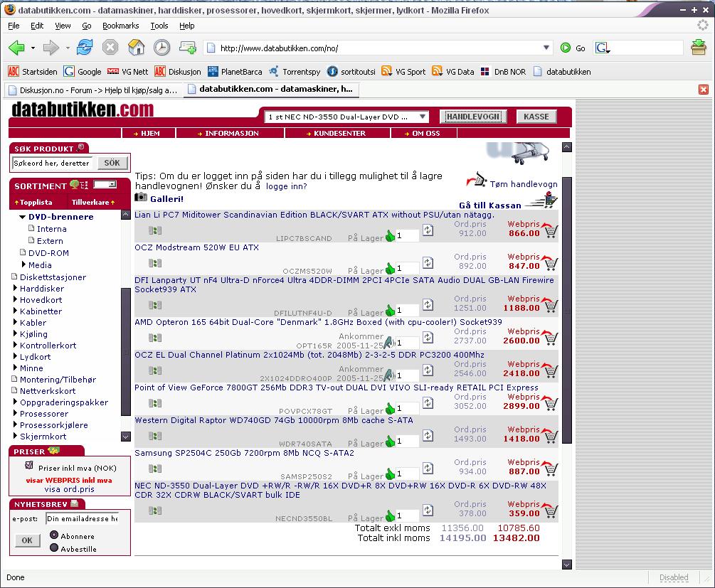Click the Gå till Kassan link
715x588 pixels.
click(x=489, y=205)
